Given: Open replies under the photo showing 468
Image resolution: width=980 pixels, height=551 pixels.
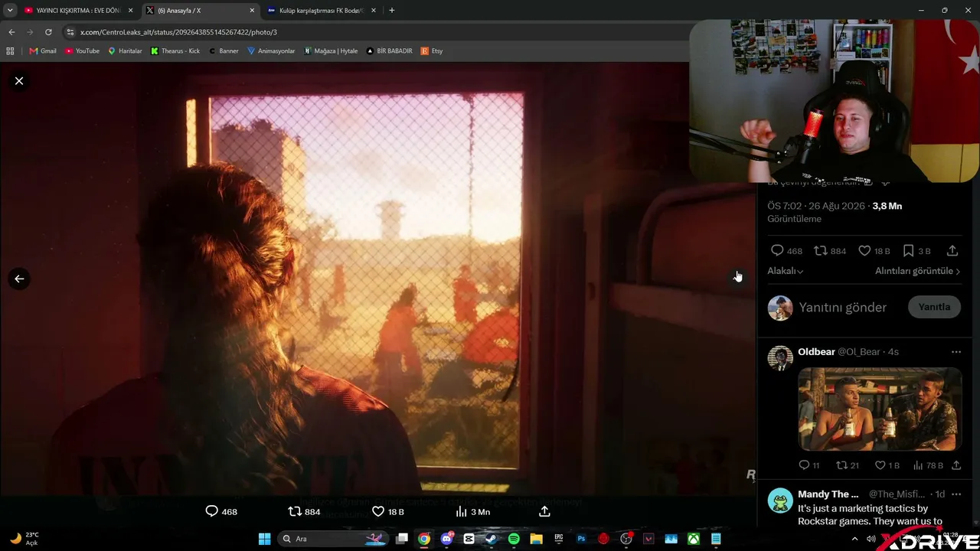Looking at the screenshot, I should tap(221, 511).
